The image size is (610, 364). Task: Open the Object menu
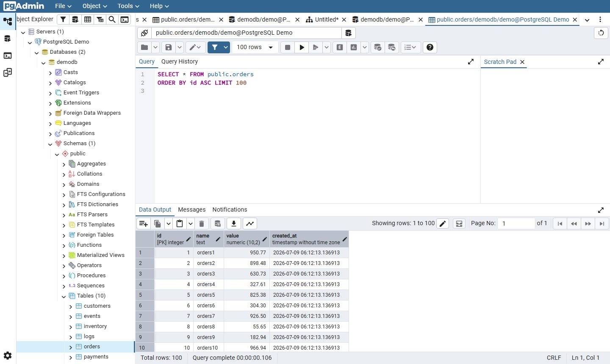[x=94, y=6]
